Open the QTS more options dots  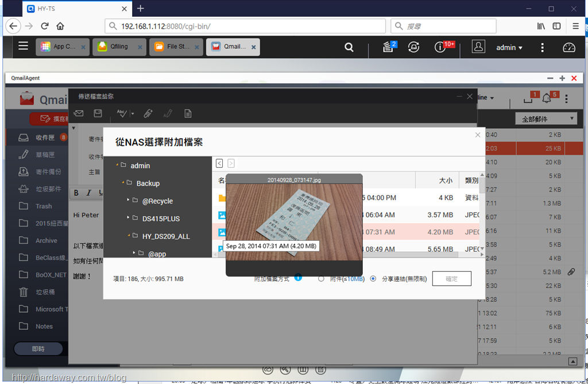542,47
